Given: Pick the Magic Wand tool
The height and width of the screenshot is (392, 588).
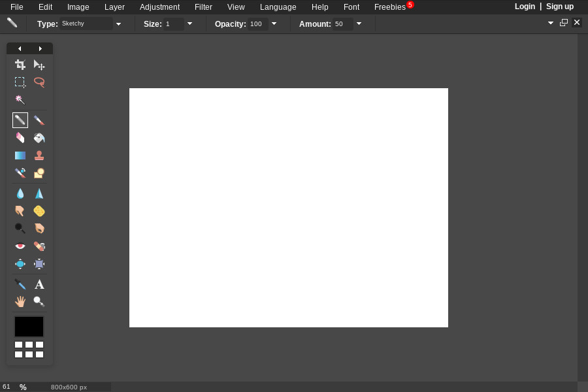Looking at the screenshot, I should click(20, 100).
